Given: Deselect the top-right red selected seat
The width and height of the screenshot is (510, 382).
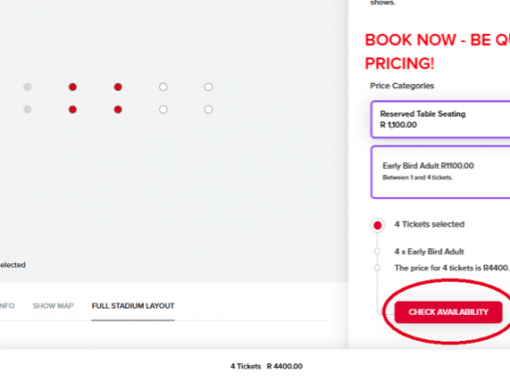Looking at the screenshot, I should point(118,87).
